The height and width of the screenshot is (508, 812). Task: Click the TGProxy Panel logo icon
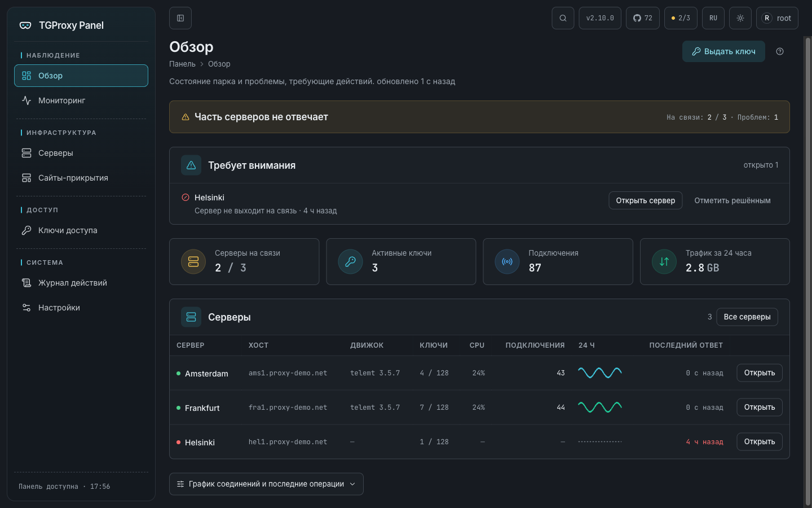pyautogui.click(x=25, y=25)
